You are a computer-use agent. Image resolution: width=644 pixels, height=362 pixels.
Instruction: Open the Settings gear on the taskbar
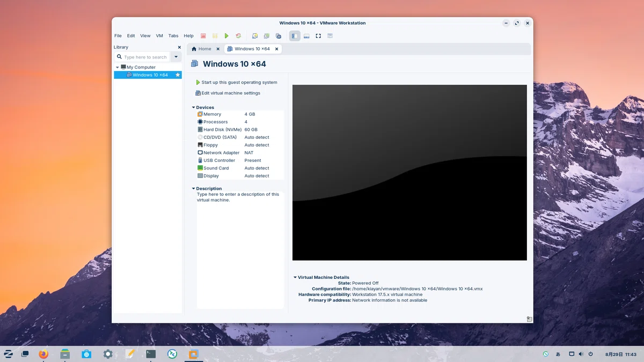pos(108,354)
